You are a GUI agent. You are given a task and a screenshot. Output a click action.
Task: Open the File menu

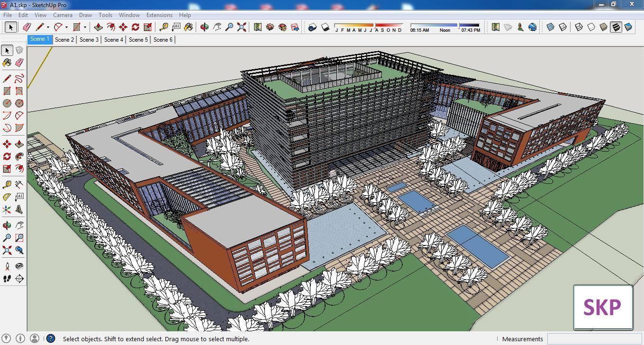coord(8,15)
